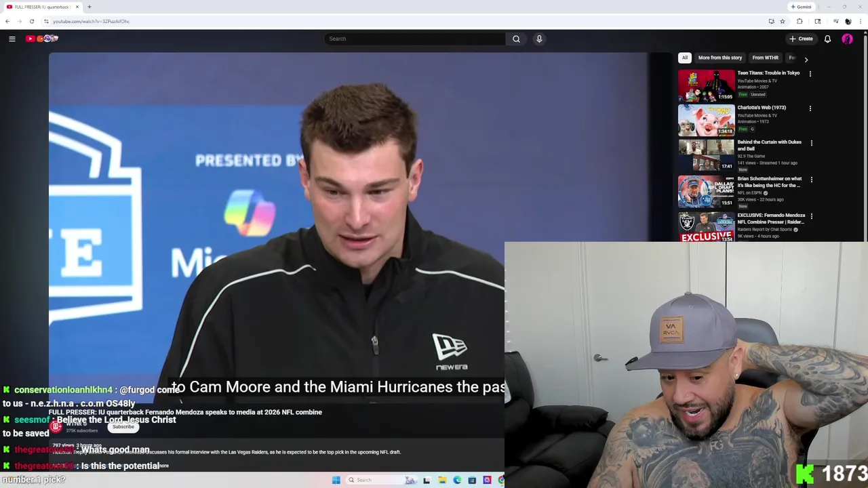Click the 92.9 The Game channel name

pyautogui.click(x=751, y=156)
